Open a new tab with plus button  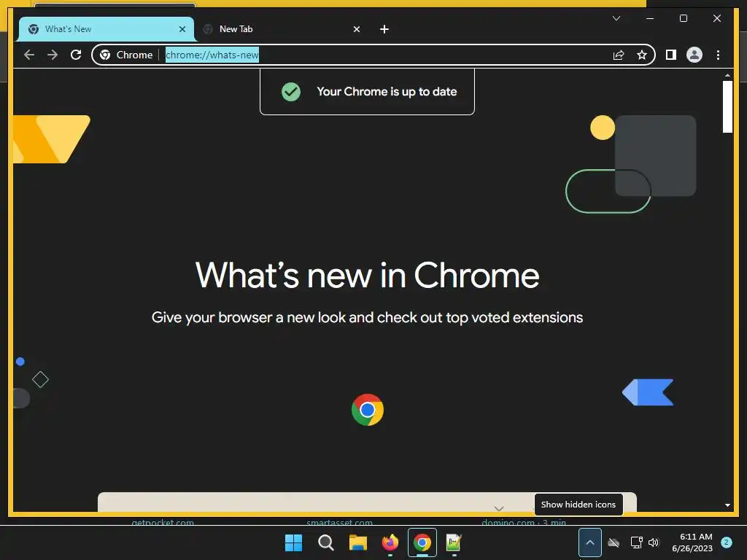384,29
